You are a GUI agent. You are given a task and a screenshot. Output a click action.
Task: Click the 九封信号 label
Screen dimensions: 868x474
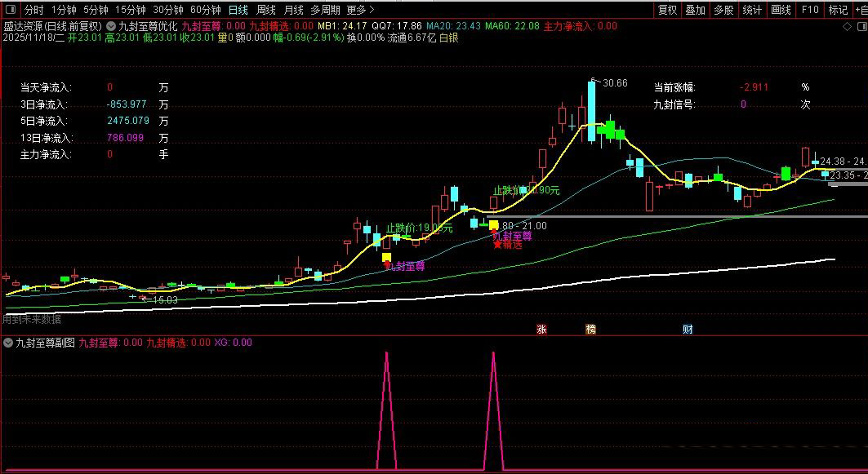tap(674, 104)
